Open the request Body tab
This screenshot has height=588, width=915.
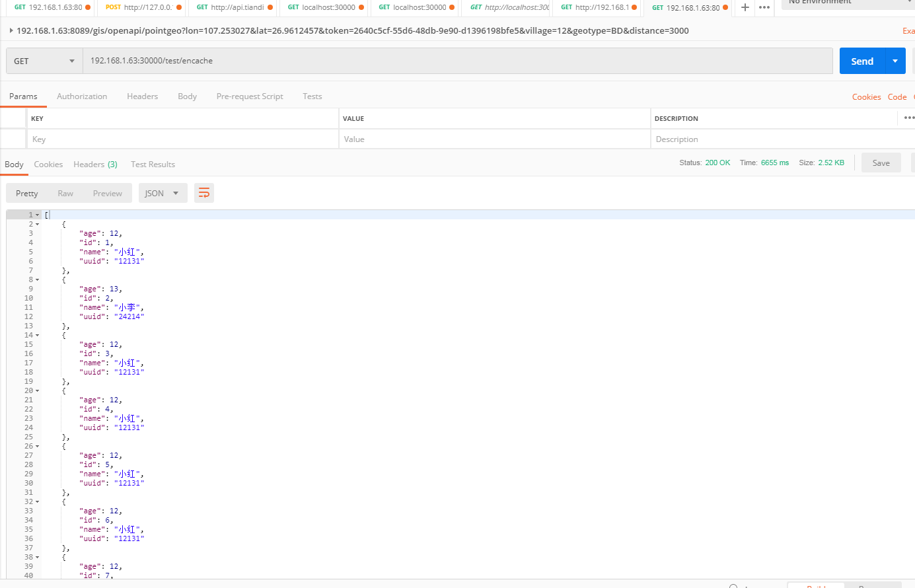[x=187, y=96]
